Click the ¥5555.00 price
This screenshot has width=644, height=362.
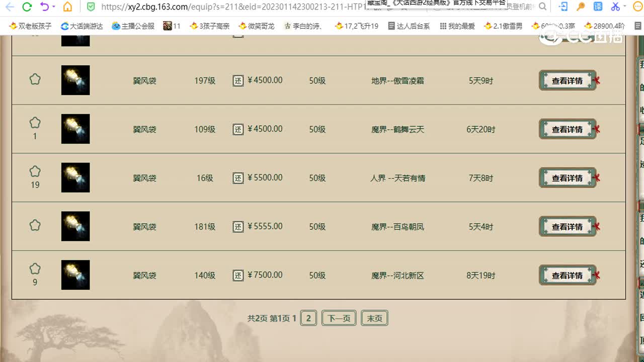(265, 226)
